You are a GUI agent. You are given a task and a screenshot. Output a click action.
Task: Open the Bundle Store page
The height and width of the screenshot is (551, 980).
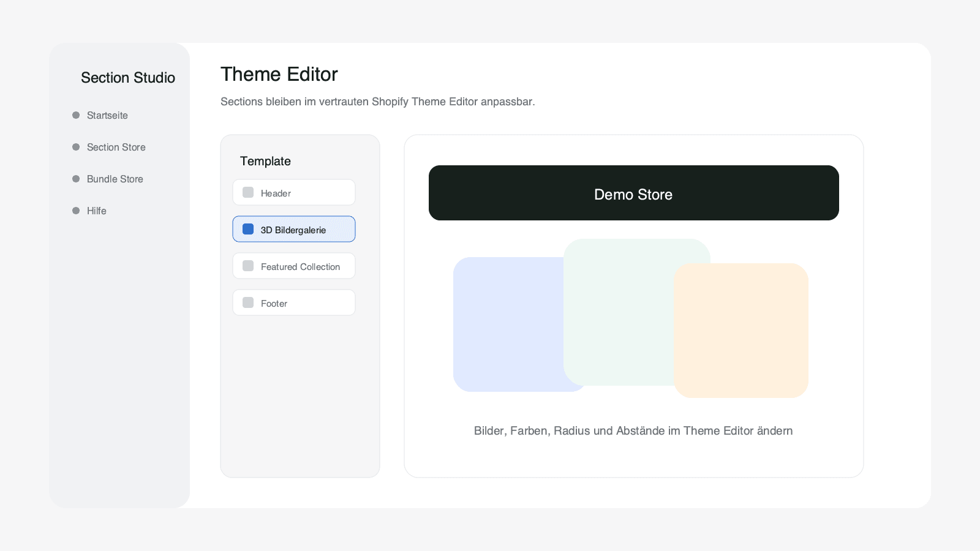point(115,179)
